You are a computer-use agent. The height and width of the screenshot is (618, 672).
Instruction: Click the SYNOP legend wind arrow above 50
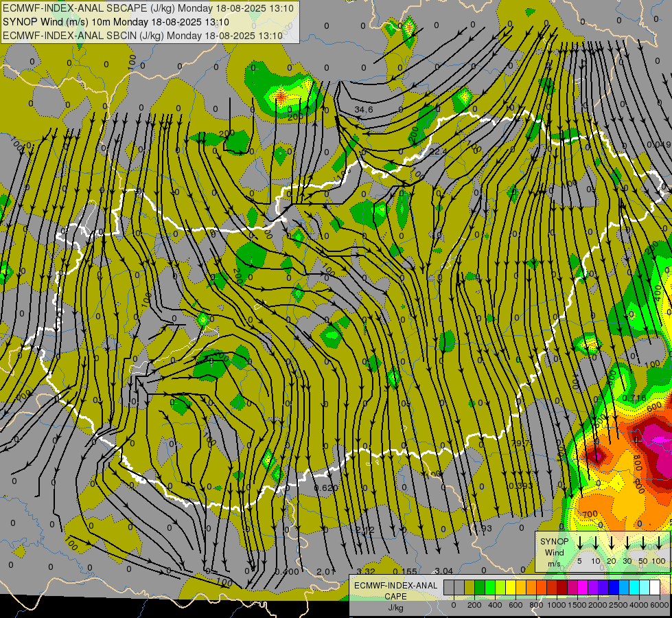[643, 542]
